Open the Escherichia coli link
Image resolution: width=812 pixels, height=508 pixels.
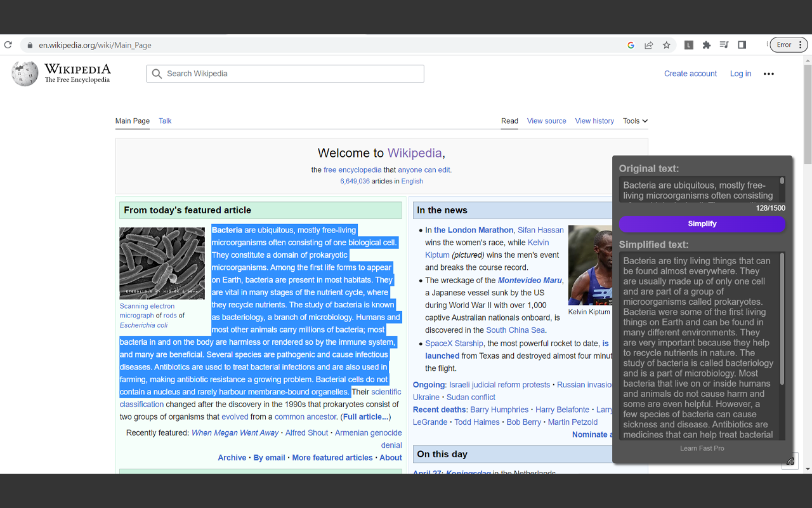click(x=144, y=325)
